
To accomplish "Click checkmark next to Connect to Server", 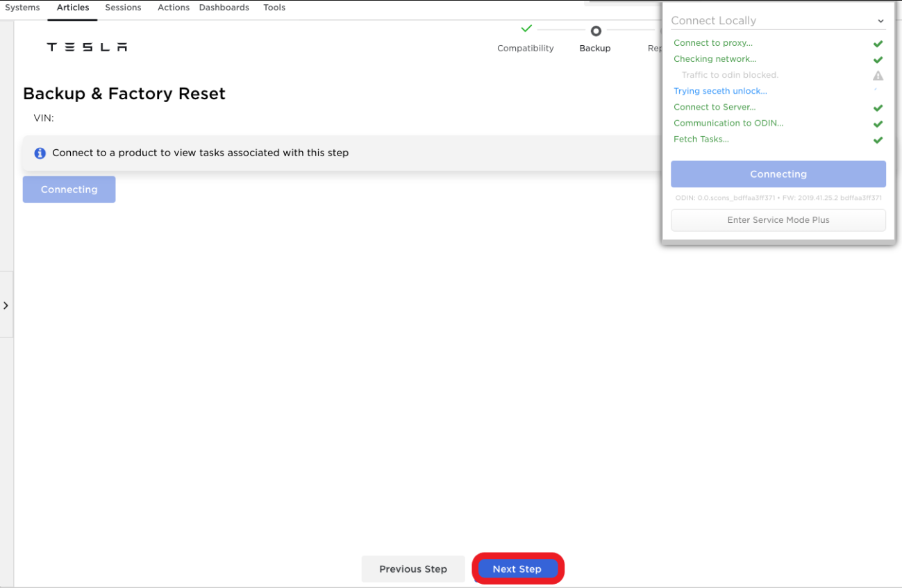I will (878, 108).
